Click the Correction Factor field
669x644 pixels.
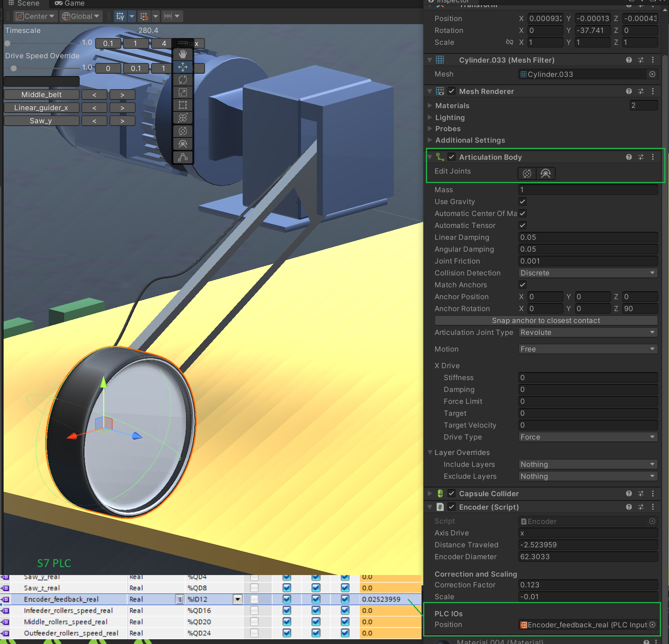[588, 585]
